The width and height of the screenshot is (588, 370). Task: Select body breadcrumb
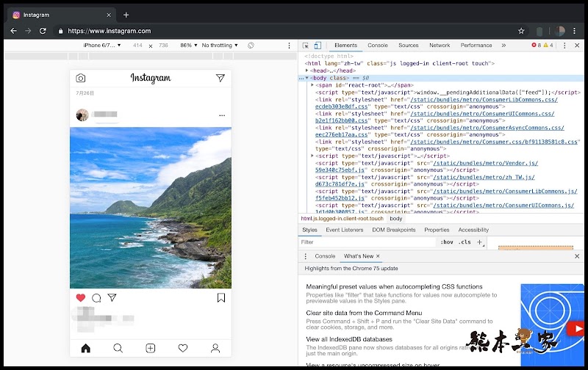[396, 219]
